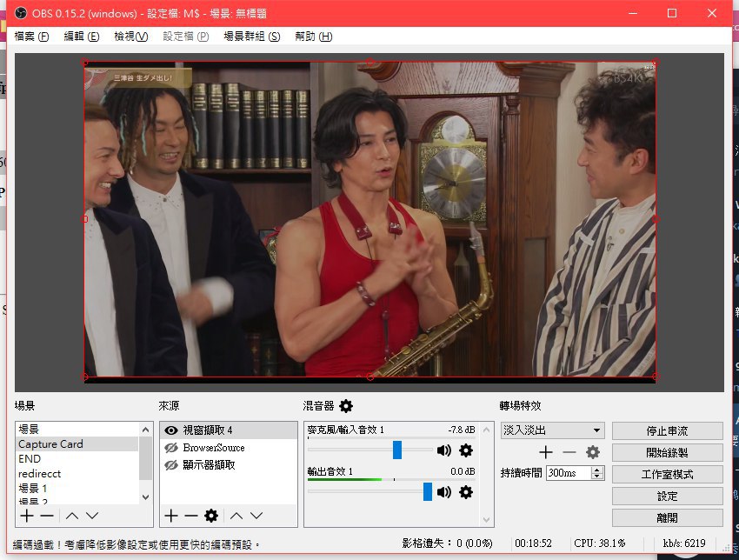This screenshot has height=560, width=739.
Task: Open the 淡入淡出 transition dropdown
Action: (x=552, y=430)
